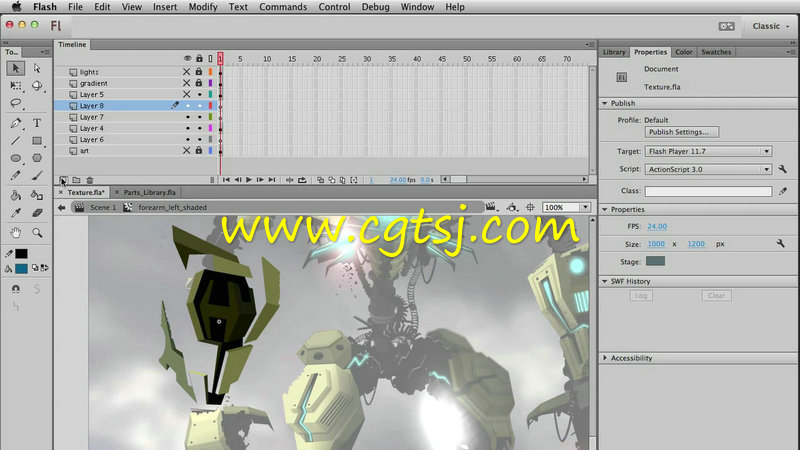The width and height of the screenshot is (800, 450).
Task: Choose the Free Transform tool
Action: tap(16, 86)
